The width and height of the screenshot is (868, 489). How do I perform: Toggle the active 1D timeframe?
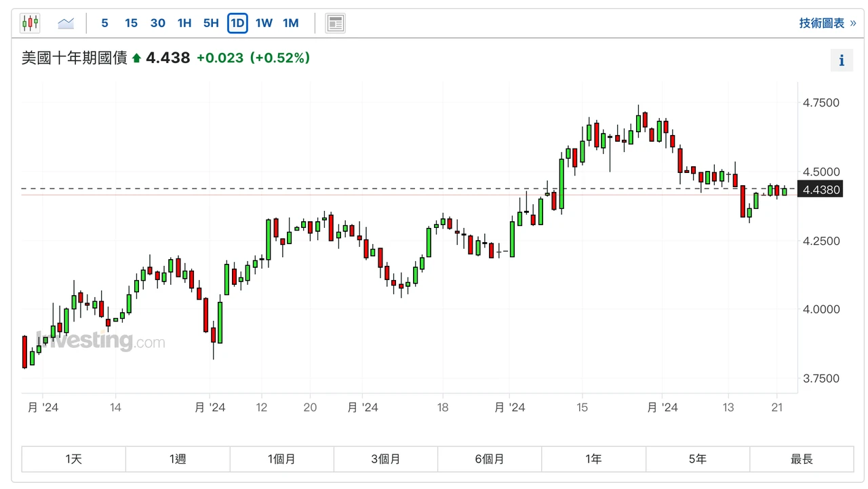pyautogui.click(x=237, y=22)
